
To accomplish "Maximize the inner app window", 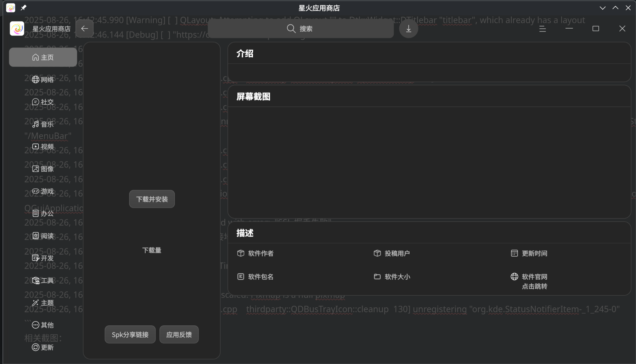I will pyautogui.click(x=596, y=29).
